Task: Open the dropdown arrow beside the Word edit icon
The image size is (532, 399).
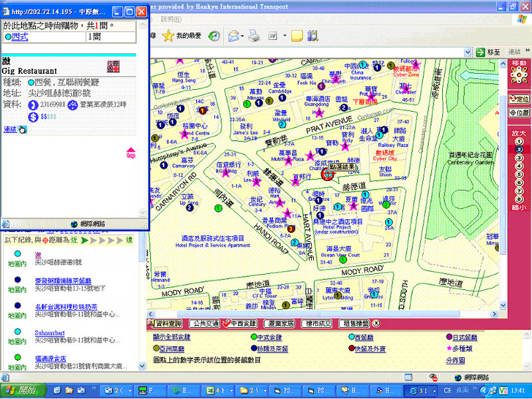Action: click(285, 35)
